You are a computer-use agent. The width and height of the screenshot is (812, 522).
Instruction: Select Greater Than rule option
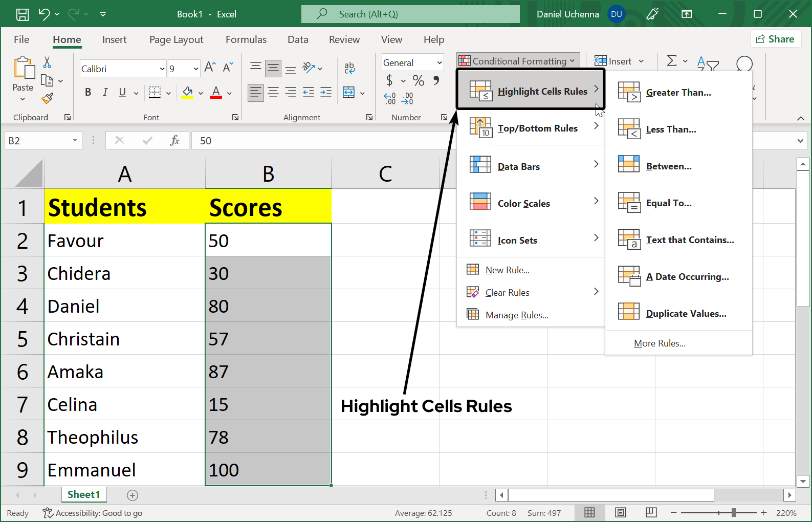pos(678,93)
